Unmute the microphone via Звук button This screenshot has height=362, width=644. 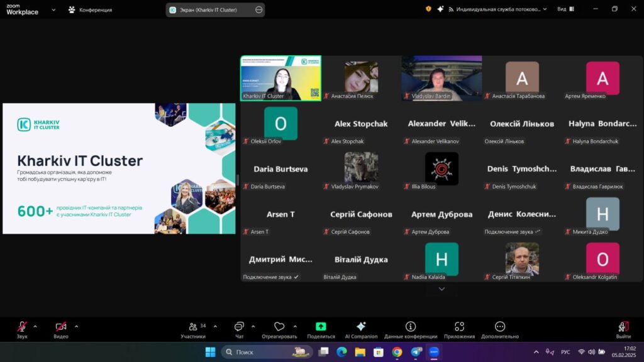click(x=22, y=329)
